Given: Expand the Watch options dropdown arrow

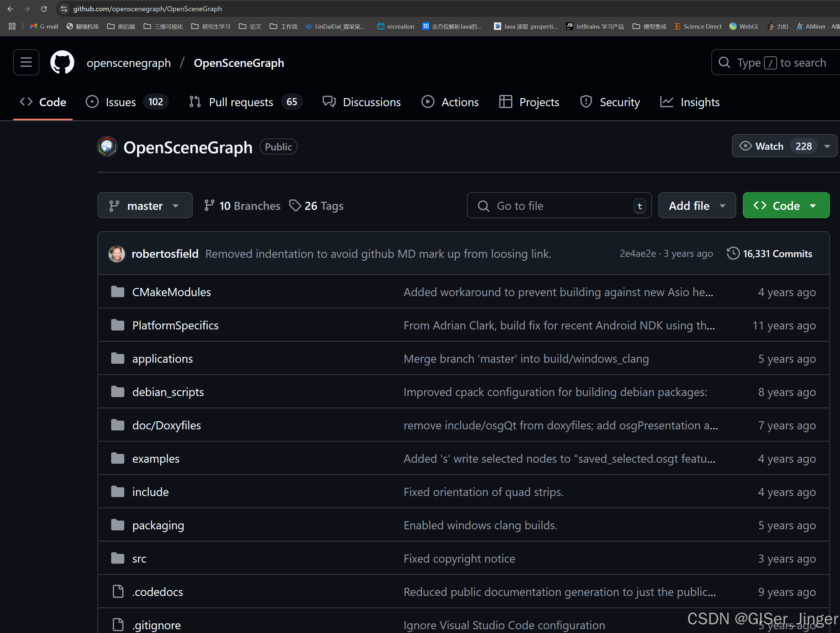Looking at the screenshot, I should point(827,146).
